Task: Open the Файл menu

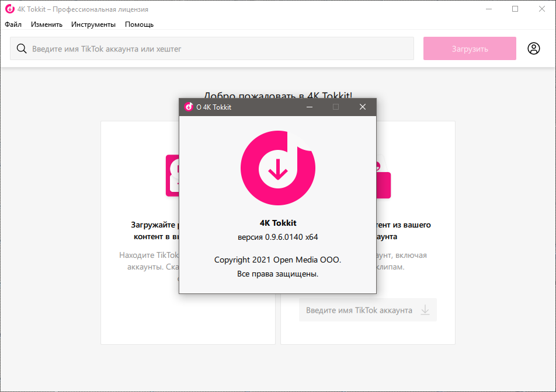Action: [x=13, y=24]
